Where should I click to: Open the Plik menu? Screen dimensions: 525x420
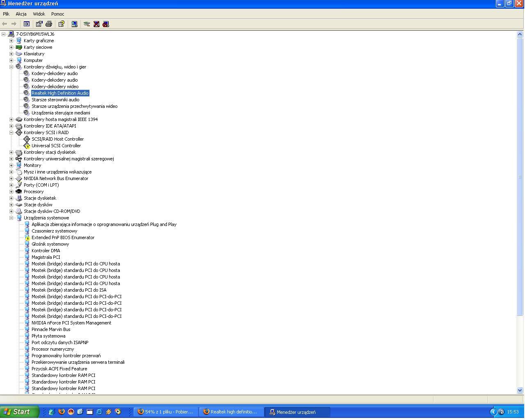pos(6,14)
